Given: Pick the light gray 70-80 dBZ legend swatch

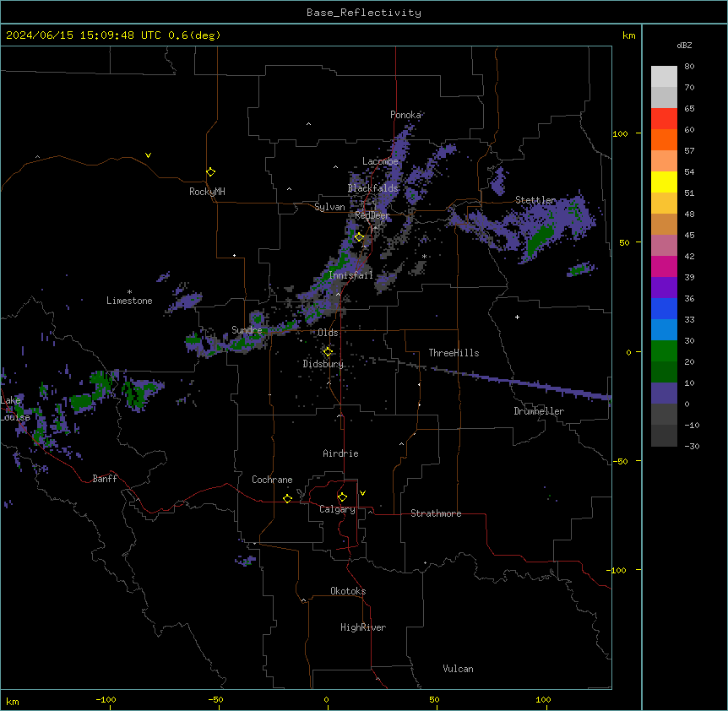Looking at the screenshot, I should [664, 77].
